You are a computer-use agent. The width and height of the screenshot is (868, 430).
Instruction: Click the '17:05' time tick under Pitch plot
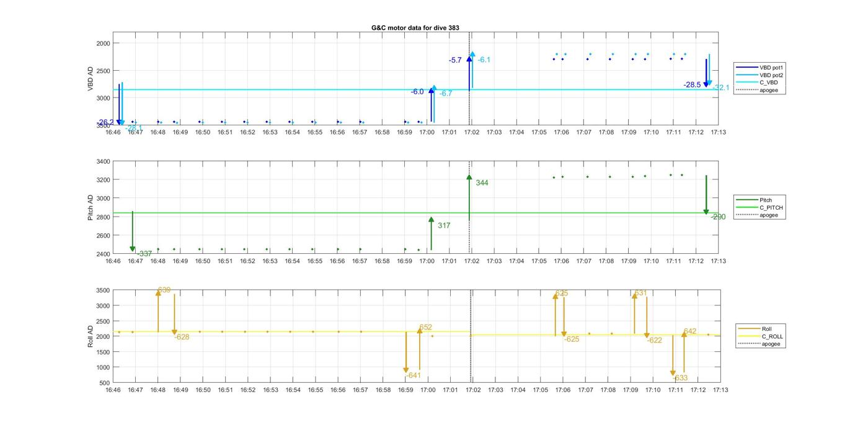[x=539, y=261]
